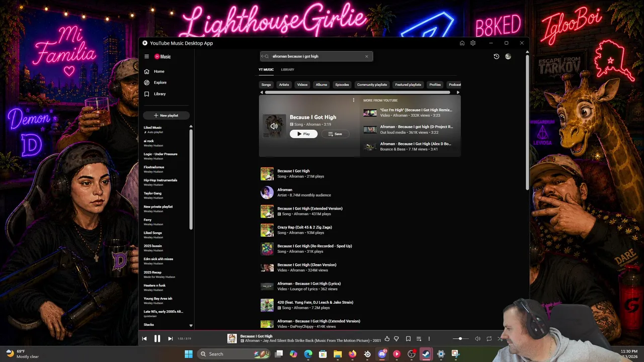
Task: Filter results by Episodes chip
Action: coord(342,85)
